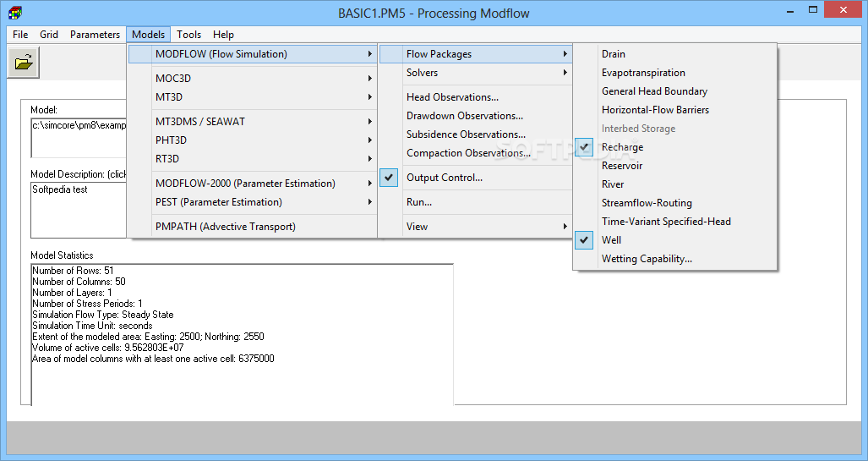The image size is (868, 461).
Task: Enable the Horizontal-Flow Barriers package
Action: tap(674, 110)
